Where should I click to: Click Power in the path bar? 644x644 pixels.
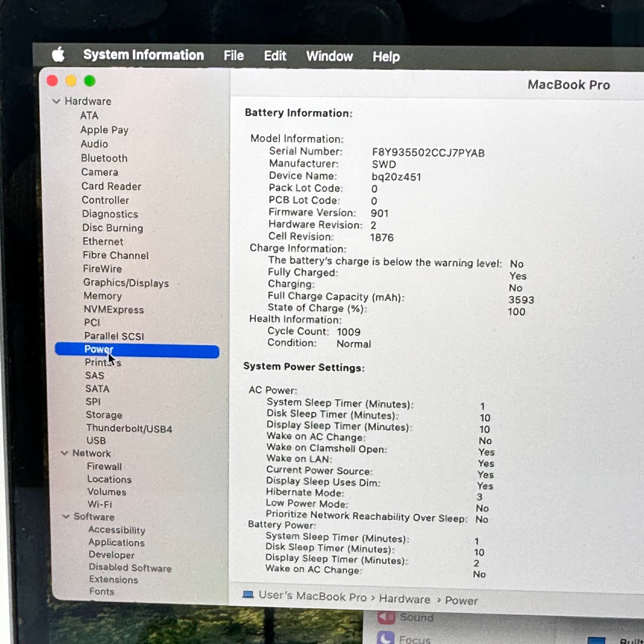point(461,601)
